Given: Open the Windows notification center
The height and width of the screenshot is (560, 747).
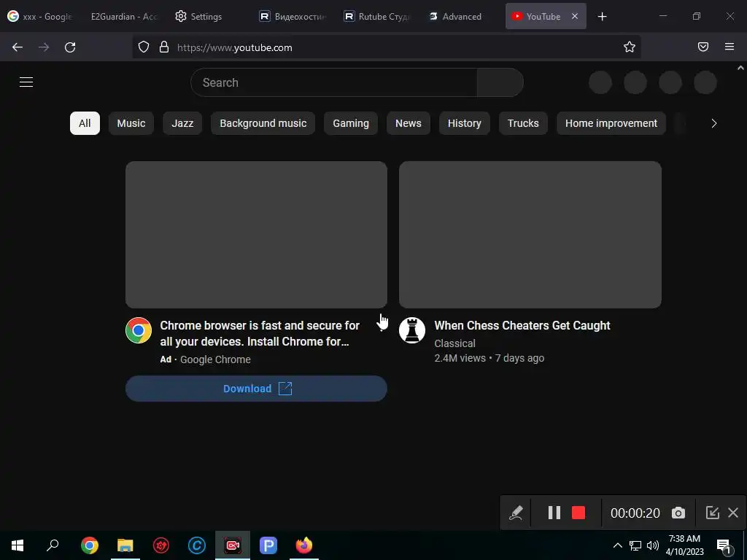Looking at the screenshot, I should click(724, 545).
